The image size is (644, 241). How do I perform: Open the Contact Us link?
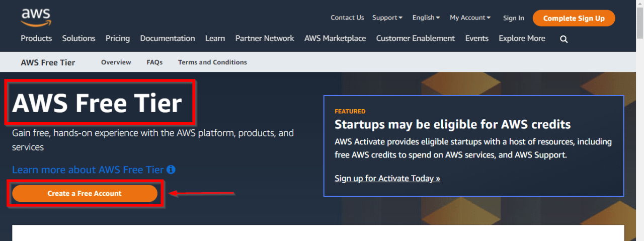(x=347, y=18)
